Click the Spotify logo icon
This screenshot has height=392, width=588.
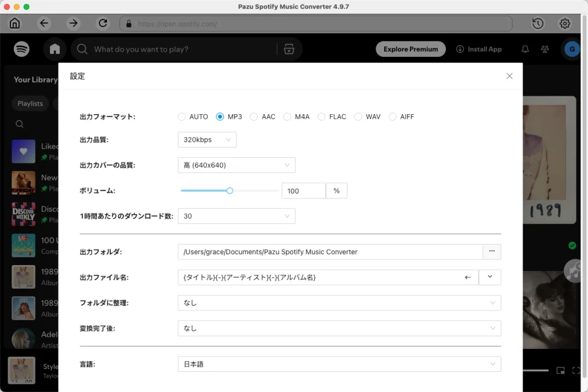pos(21,49)
